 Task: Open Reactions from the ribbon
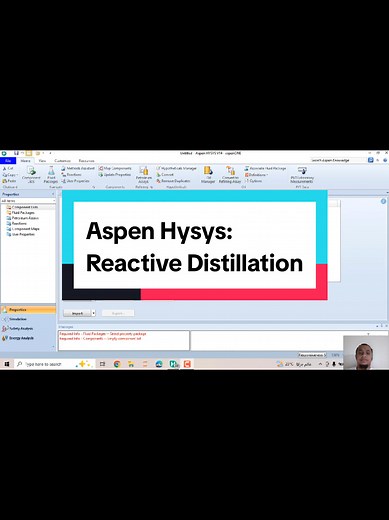click(71, 175)
